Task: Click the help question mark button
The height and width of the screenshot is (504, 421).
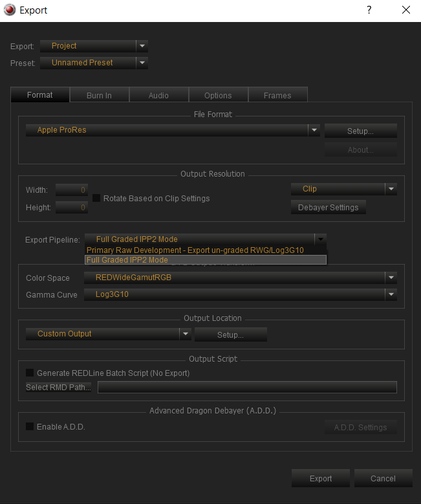Action: 369,10
